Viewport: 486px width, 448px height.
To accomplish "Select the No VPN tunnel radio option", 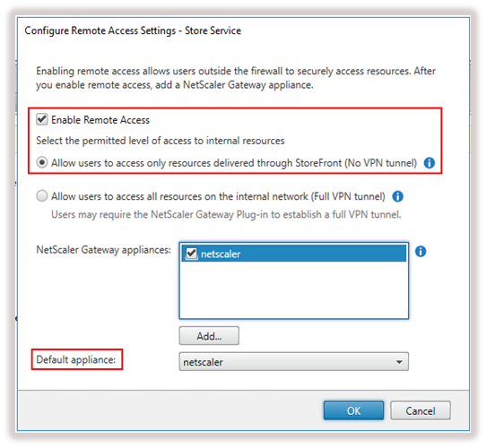I will 42,162.
